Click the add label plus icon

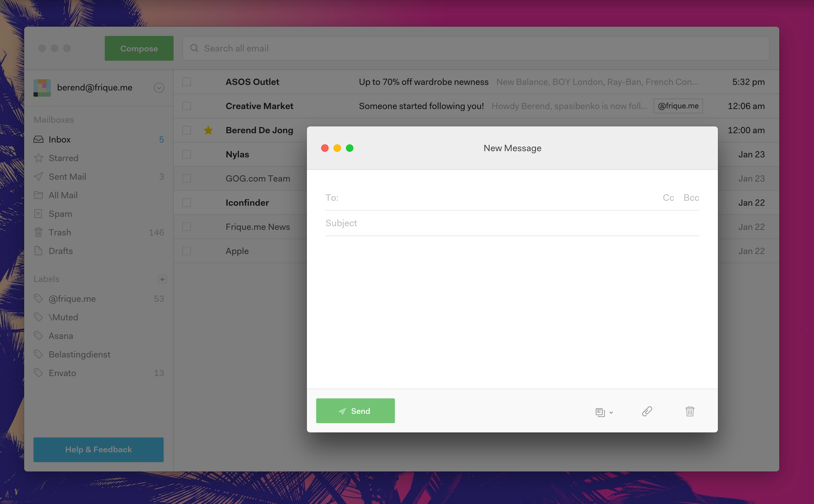point(162,279)
